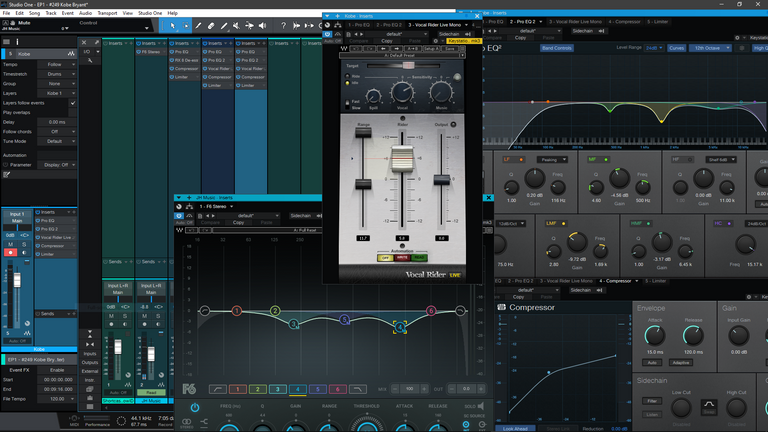The height and width of the screenshot is (432, 768).
Task: Toggle Layers follow events checkbox
Action: pos(72,103)
